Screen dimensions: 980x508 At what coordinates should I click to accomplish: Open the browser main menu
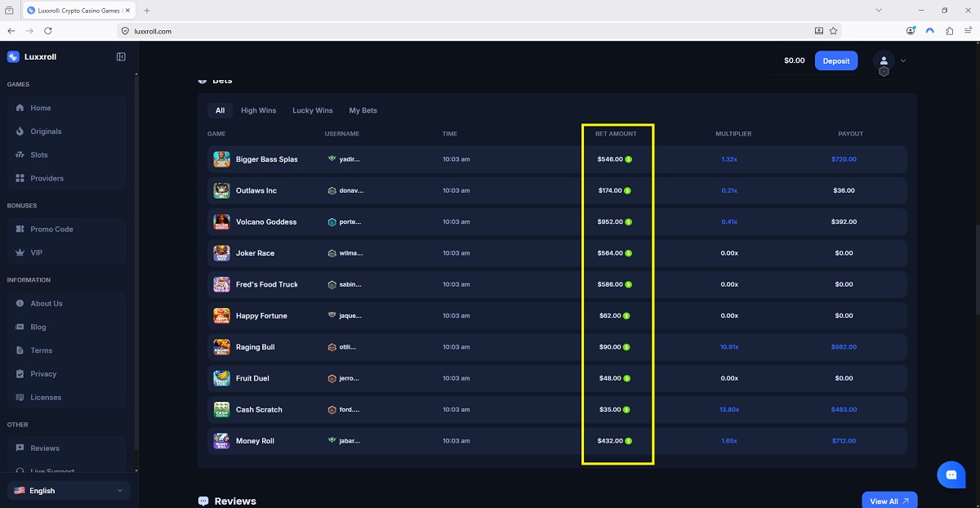969,31
